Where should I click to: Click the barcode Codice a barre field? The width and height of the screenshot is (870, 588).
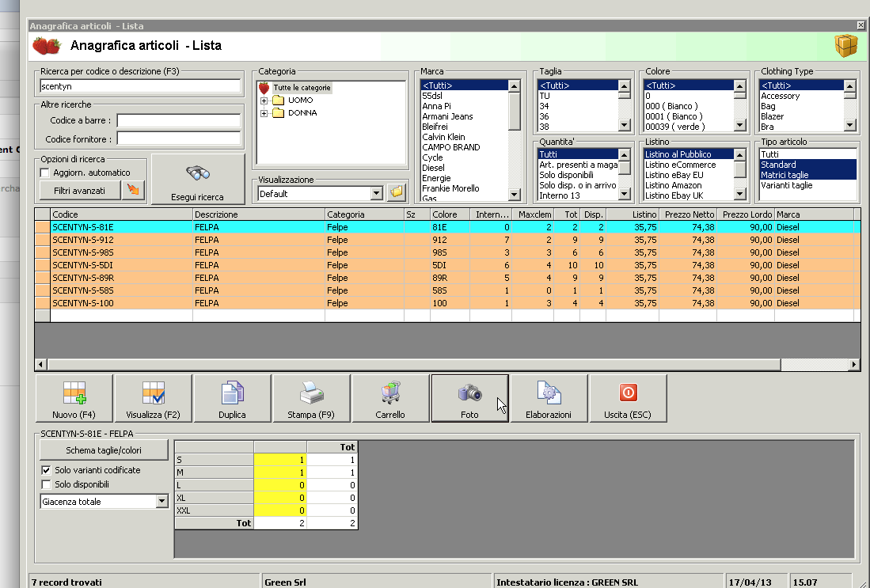[x=178, y=121]
